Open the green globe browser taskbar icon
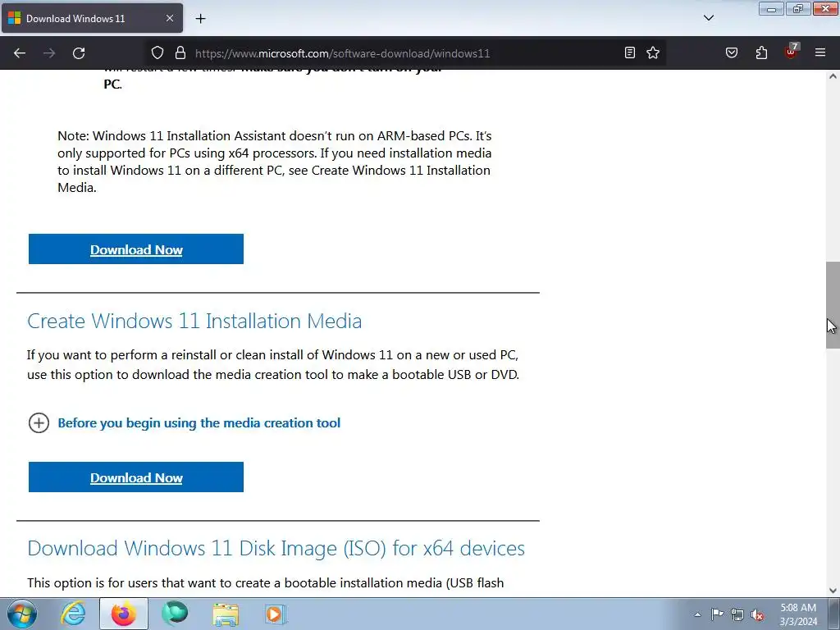Image resolution: width=840 pixels, height=630 pixels. coord(175,614)
